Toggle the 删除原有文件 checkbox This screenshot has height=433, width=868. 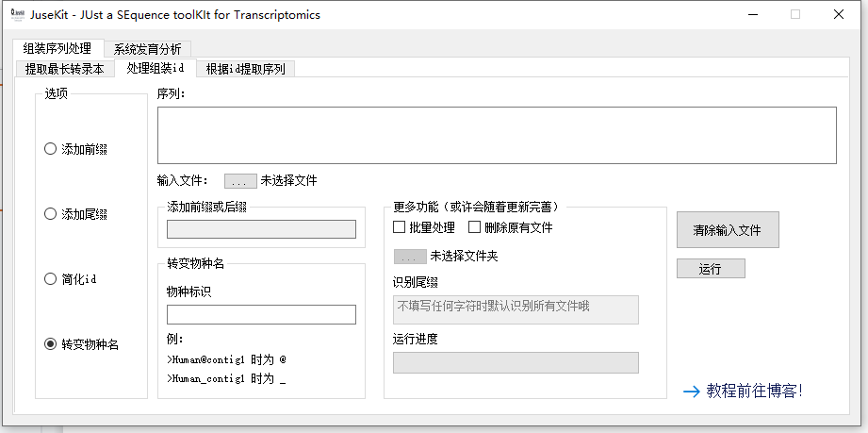tap(474, 227)
